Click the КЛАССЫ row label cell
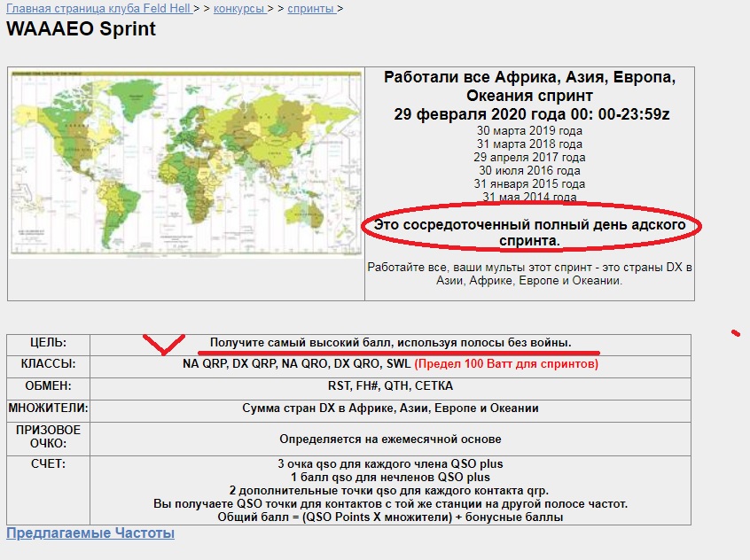This screenshot has height=560, width=750. (48, 364)
